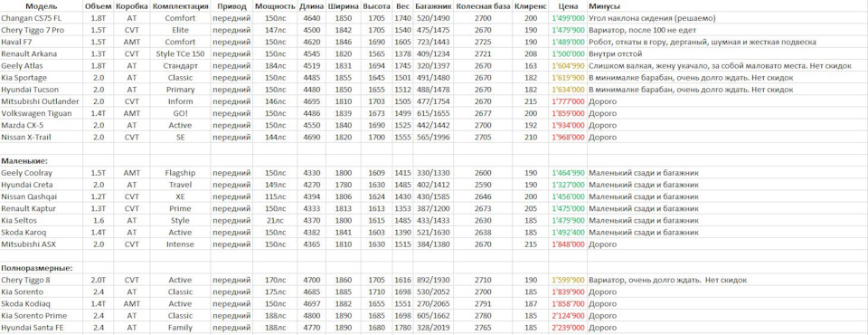Click the Skoda Kodiaq price 1'858'700
Image resolution: width=868 pixels, height=335 pixels.
569,304
